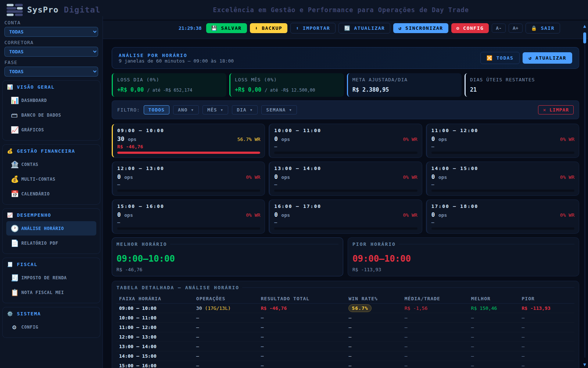
Task: Click the Gráficos line chart icon
Action: [15, 130]
